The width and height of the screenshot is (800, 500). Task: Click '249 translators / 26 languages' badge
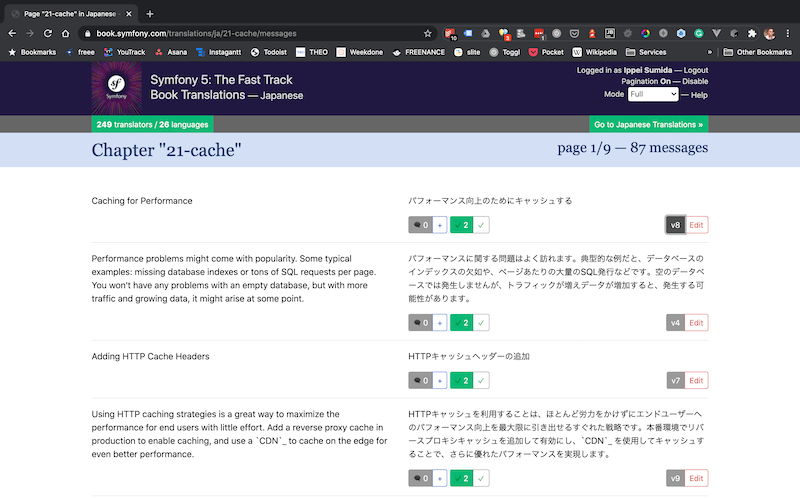[153, 124]
